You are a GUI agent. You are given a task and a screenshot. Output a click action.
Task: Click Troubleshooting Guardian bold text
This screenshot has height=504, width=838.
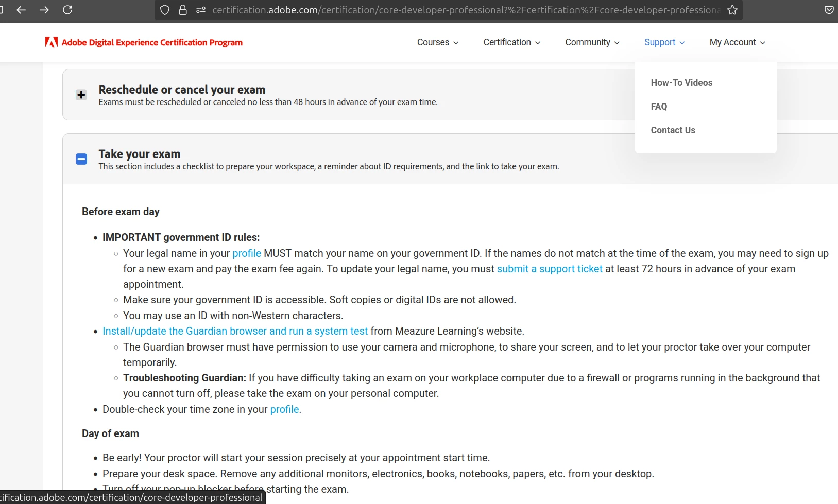coord(184,378)
